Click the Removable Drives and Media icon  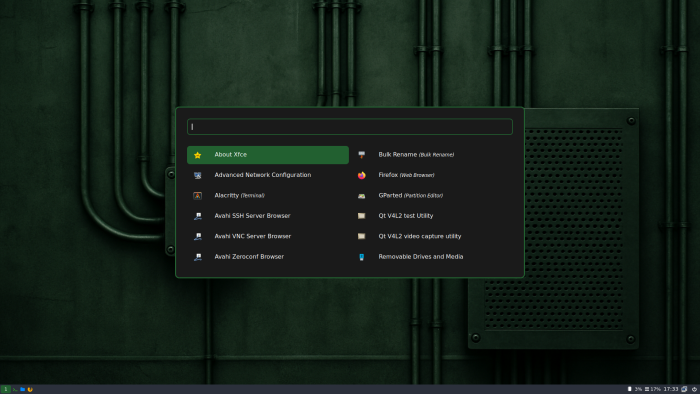click(362, 257)
